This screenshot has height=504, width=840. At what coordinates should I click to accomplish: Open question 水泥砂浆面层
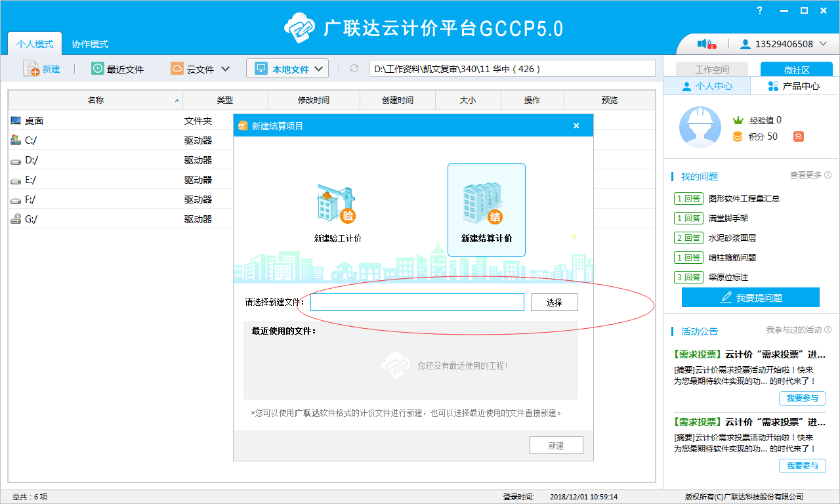coord(732,238)
